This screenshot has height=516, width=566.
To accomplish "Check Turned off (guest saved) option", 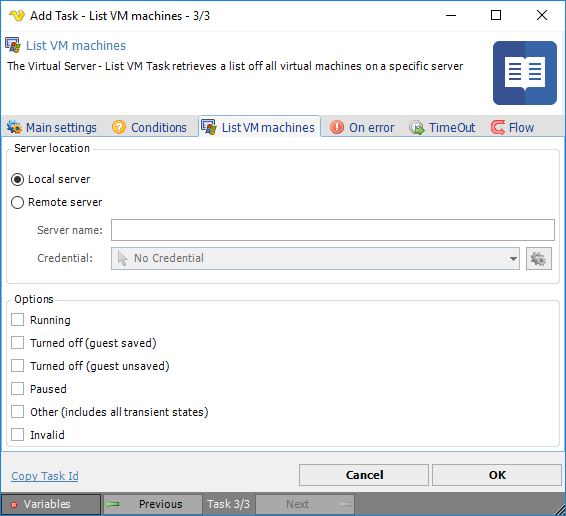I will click(17, 343).
